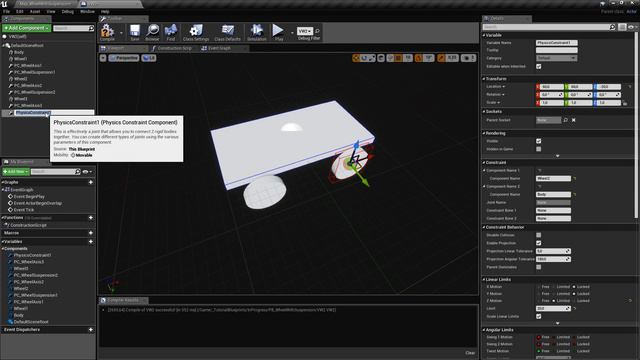640x360 pixels.
Task: Click the Details property matrix grid icon
Action: pos(622,27)
